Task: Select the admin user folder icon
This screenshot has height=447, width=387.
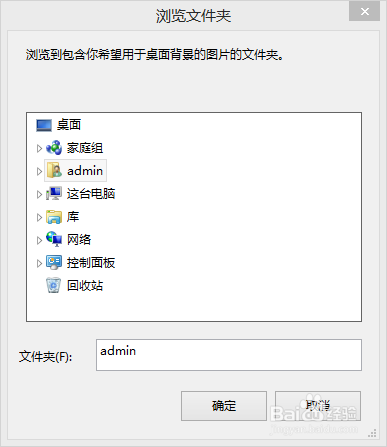Action: [x=54, y=170]
